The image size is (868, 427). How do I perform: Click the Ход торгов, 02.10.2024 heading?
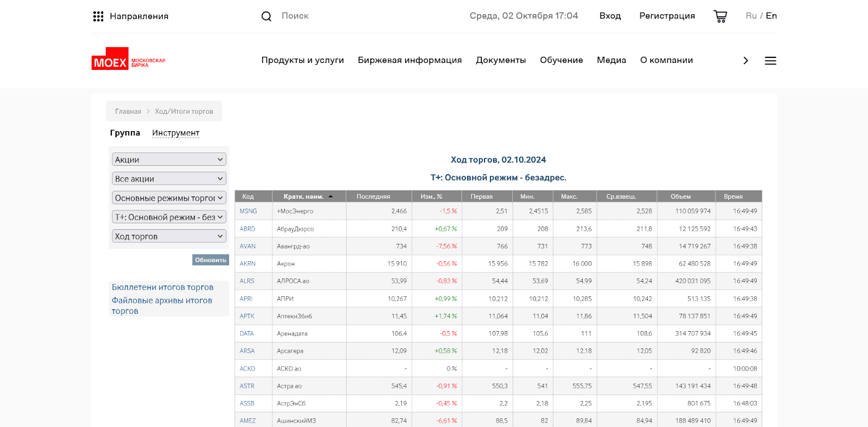[498, 160]
